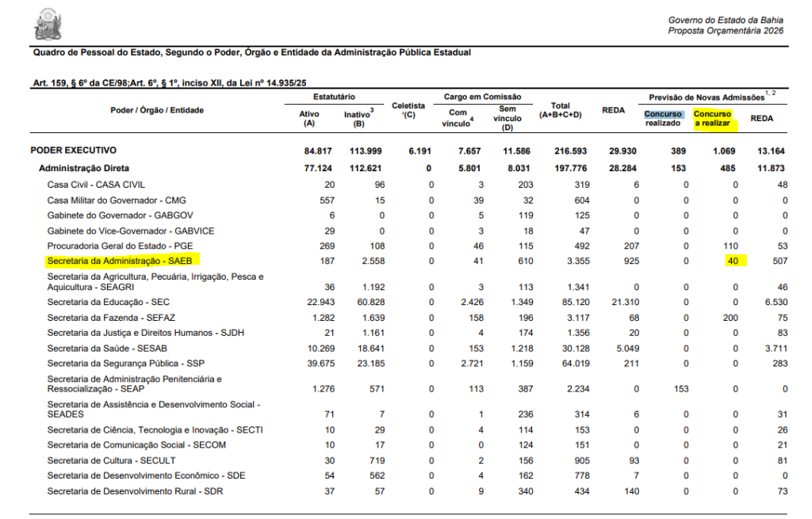Select the 'Total (A+B+C+D)' column header
Viewport: 812px width, 519px height.
point(560,110)
